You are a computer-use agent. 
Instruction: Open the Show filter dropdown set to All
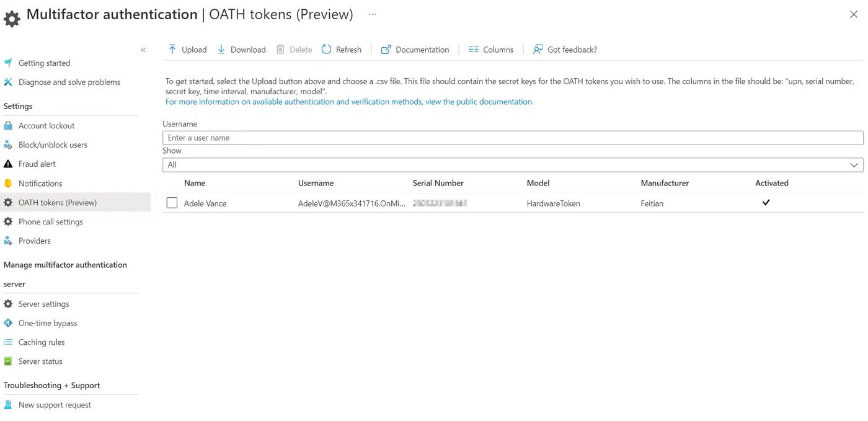click(513, 165)
